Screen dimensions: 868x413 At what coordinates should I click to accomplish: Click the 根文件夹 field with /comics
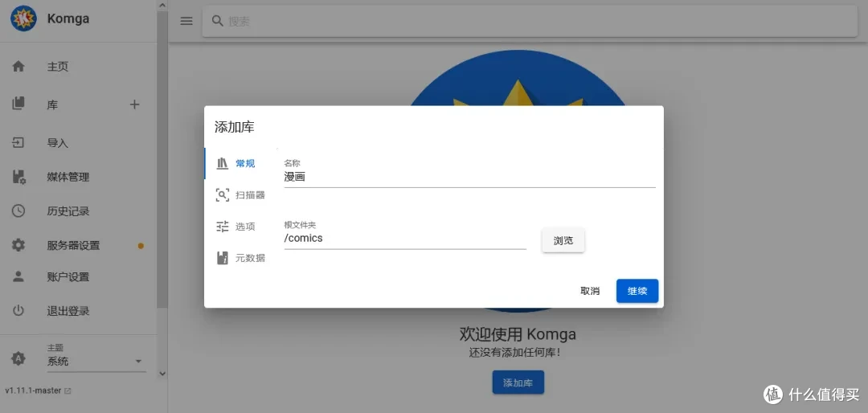pos(404,239)
